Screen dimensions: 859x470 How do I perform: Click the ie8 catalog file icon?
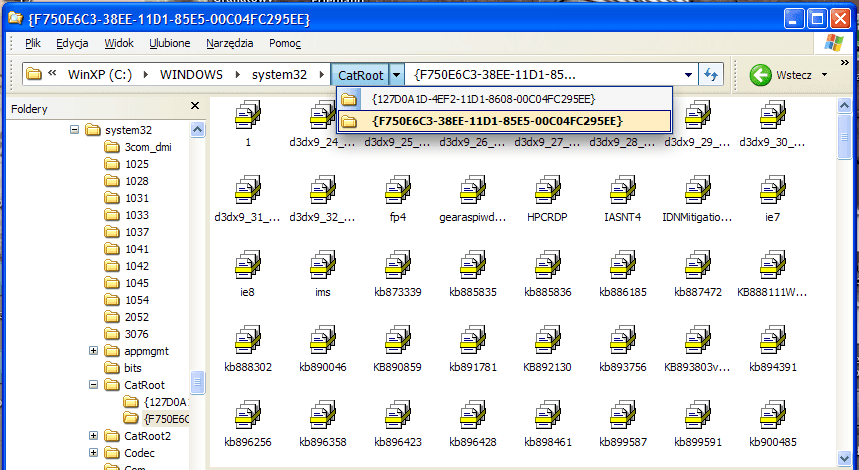click(x=247, y=264)
